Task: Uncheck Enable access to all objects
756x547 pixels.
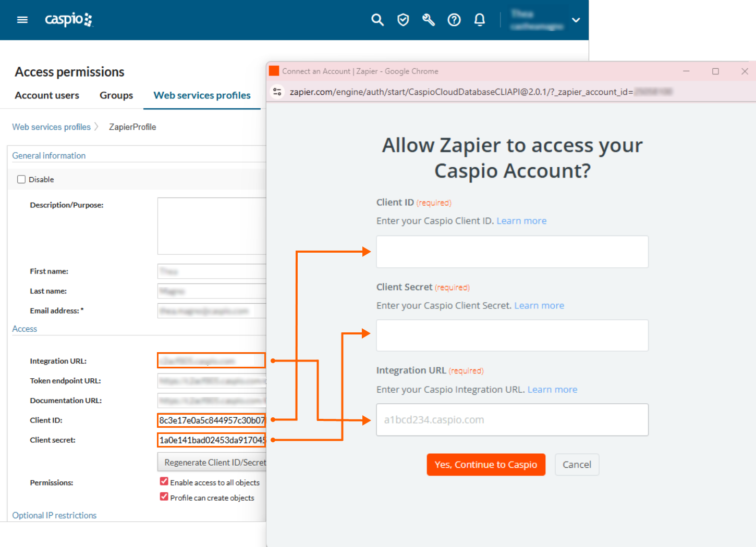Action: click(164, 481)
